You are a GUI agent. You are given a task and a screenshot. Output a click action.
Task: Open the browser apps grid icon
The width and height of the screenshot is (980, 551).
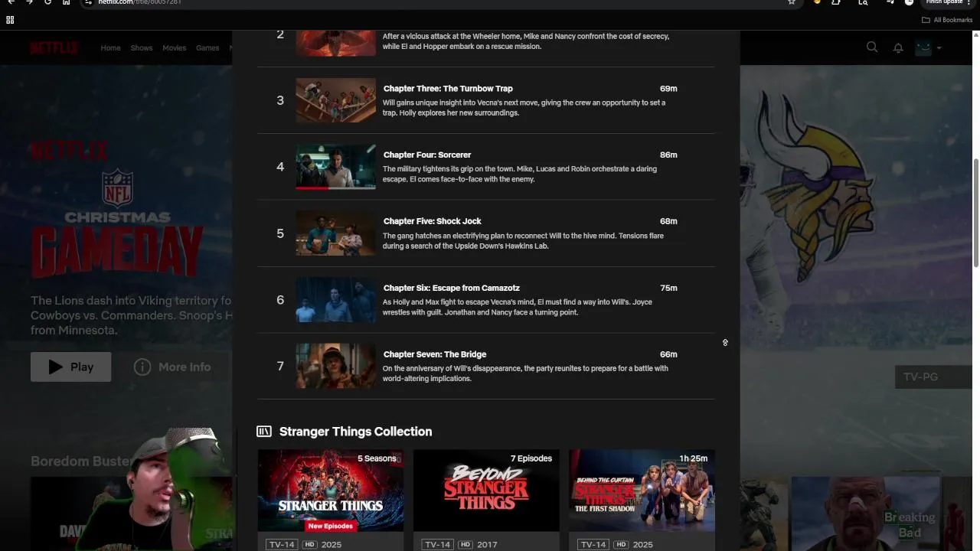coord(10,20)
